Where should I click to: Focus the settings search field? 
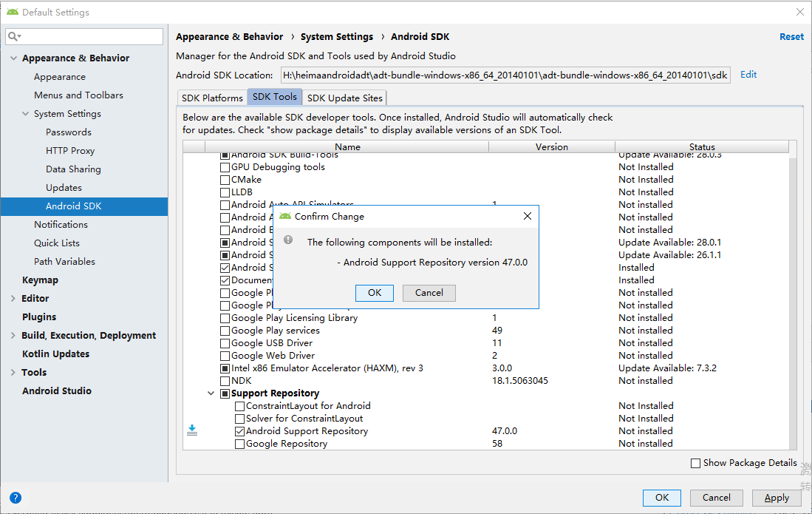(x=84, y=36)
